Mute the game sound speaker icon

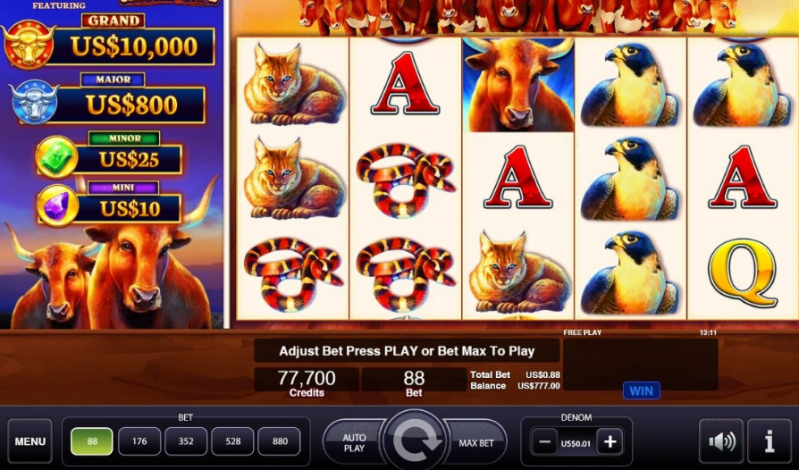pyautogui.click(x=721, y=441)
